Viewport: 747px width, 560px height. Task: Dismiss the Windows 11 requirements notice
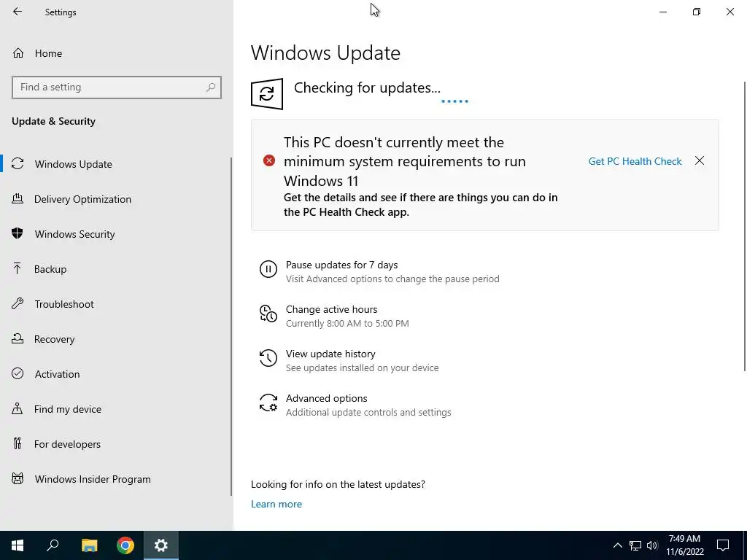tap(700, 160)
